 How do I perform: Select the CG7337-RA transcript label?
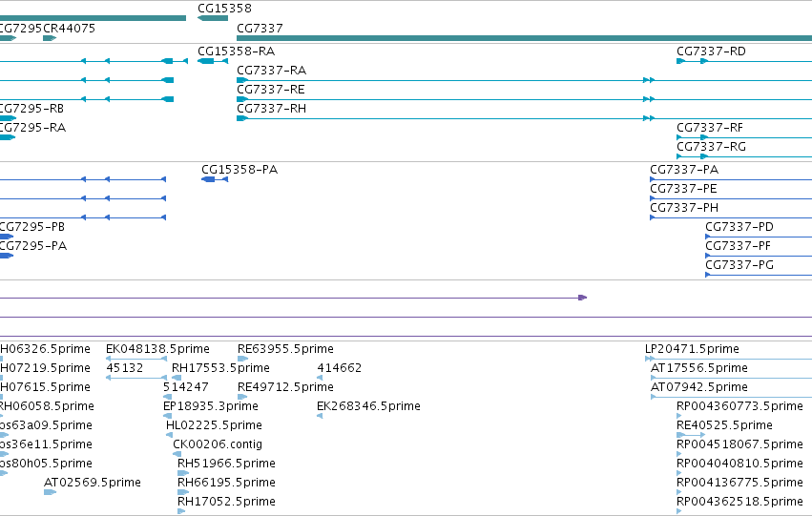[x=271, y=71]
